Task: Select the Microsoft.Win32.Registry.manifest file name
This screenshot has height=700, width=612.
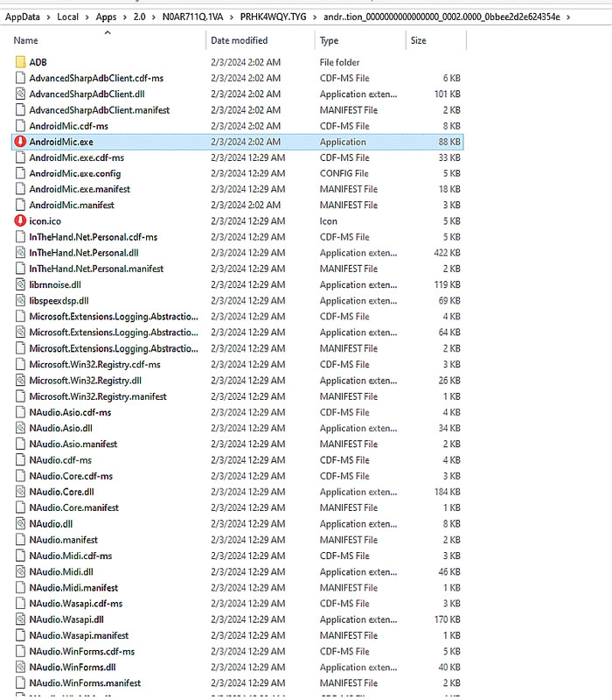Action: [x=98, y=396]
